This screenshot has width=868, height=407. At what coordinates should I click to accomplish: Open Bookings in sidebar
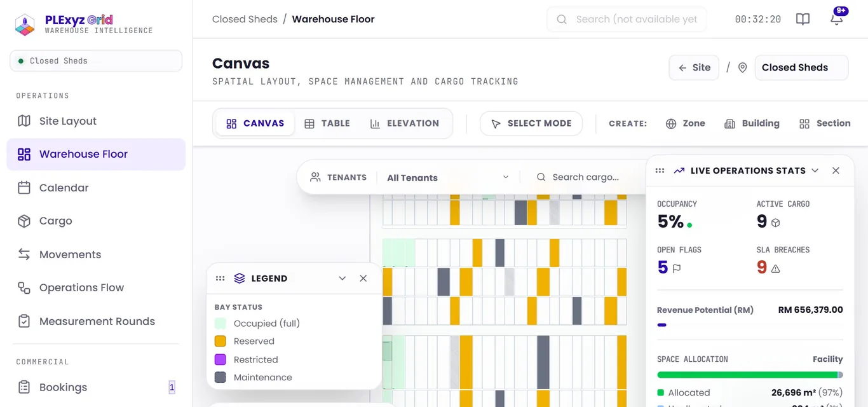[96, 387]
